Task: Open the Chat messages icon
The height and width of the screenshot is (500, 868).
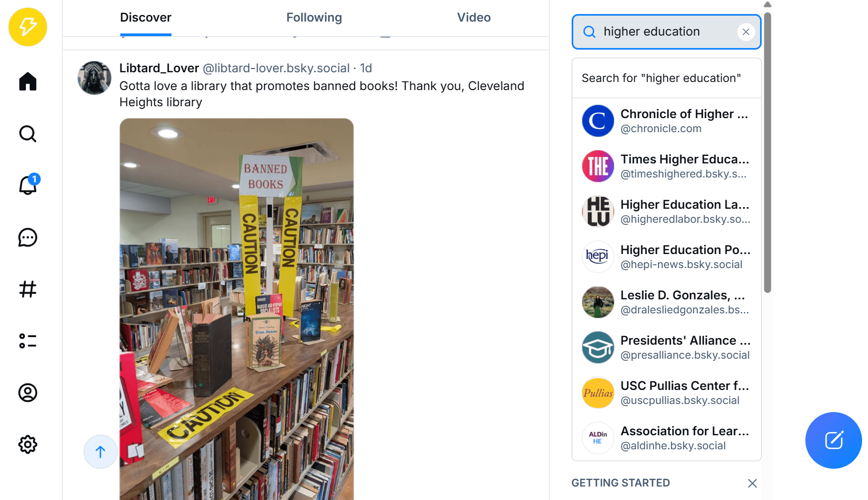Action: pyautogui.click(x=28, y=237)
